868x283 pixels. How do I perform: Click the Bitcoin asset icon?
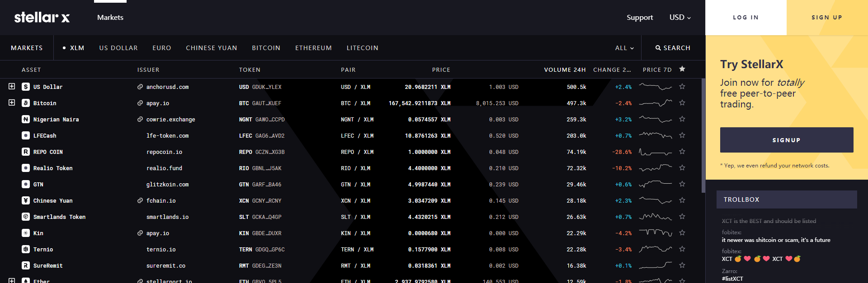pos(26,103)
